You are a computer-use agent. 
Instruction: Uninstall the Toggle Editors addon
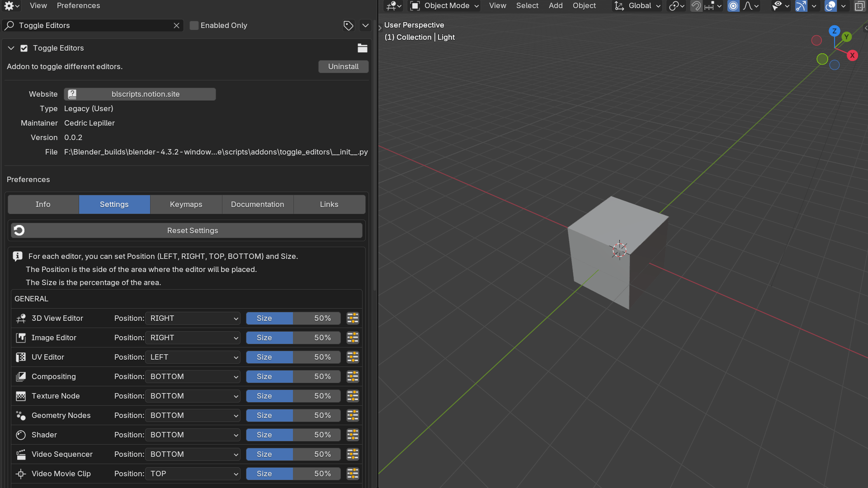(x=344, y=66)
